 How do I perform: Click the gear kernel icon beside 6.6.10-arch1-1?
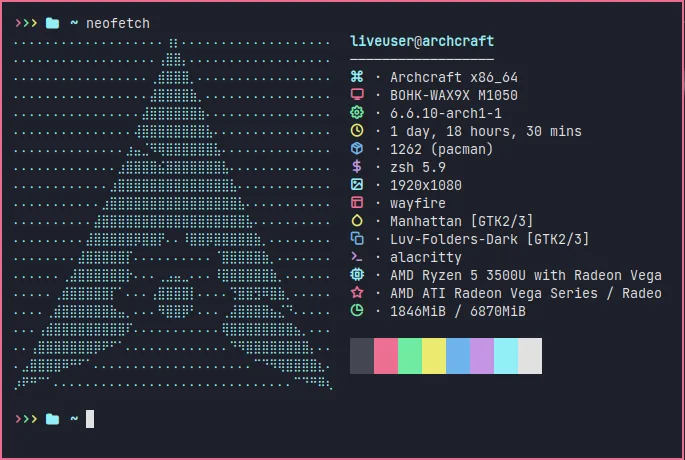tap(357, 112)
